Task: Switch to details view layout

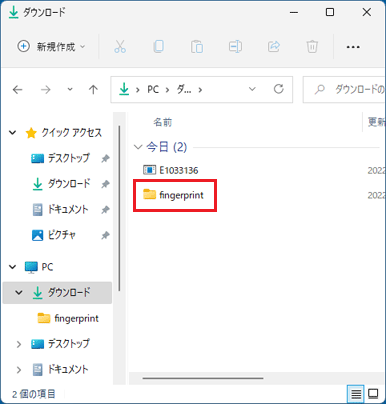Action: coord(356,394)
